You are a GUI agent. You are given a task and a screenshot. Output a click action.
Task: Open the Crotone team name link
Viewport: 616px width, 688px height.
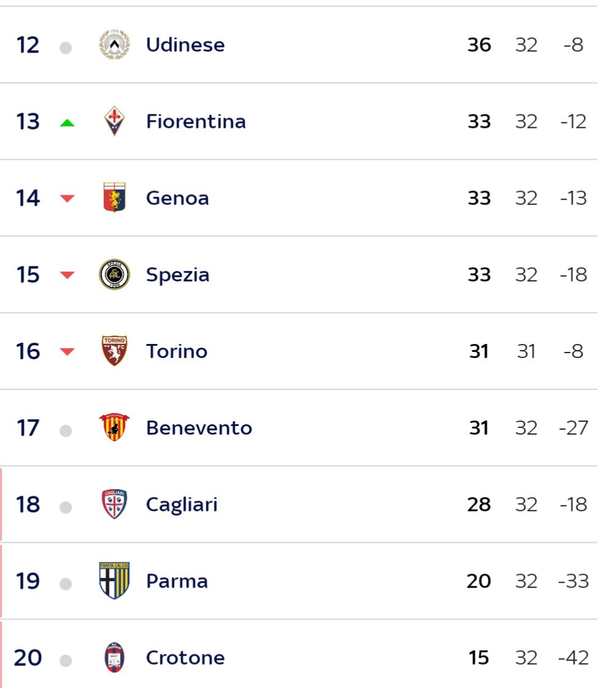click(x=185, y=658)
